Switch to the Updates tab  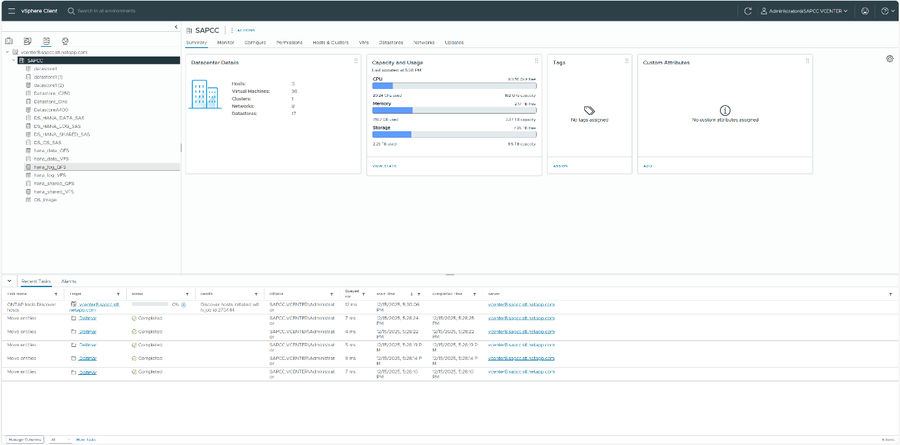coord(454,42)
